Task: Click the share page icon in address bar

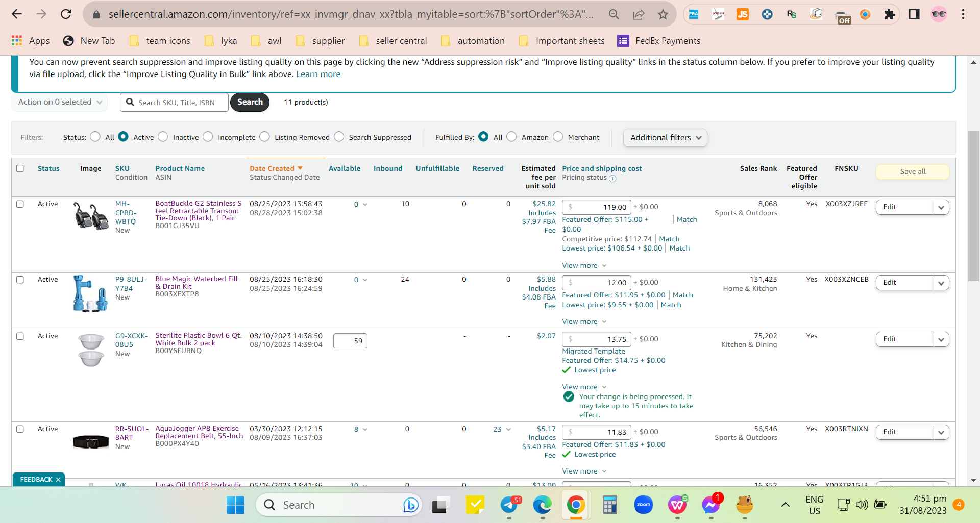Action: point(638,14)
